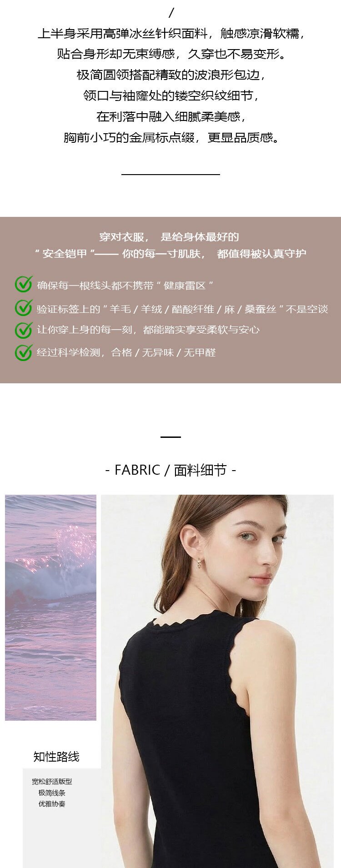Click the 胸前小巧的金属标点缀 sentence

170,137
